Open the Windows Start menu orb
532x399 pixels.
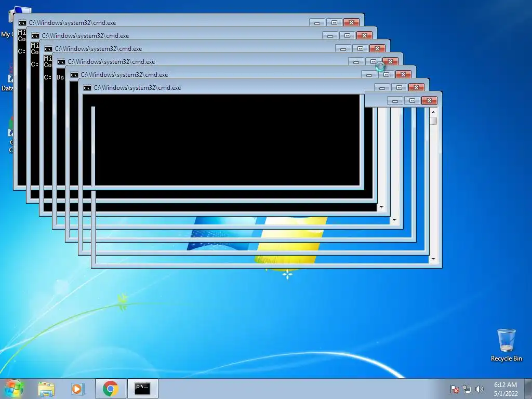14,389
